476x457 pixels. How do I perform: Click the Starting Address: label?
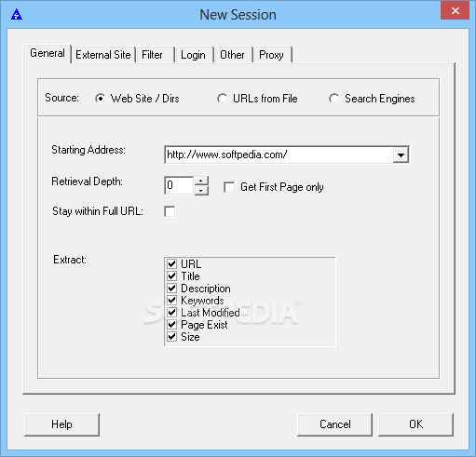coord(88,150)
